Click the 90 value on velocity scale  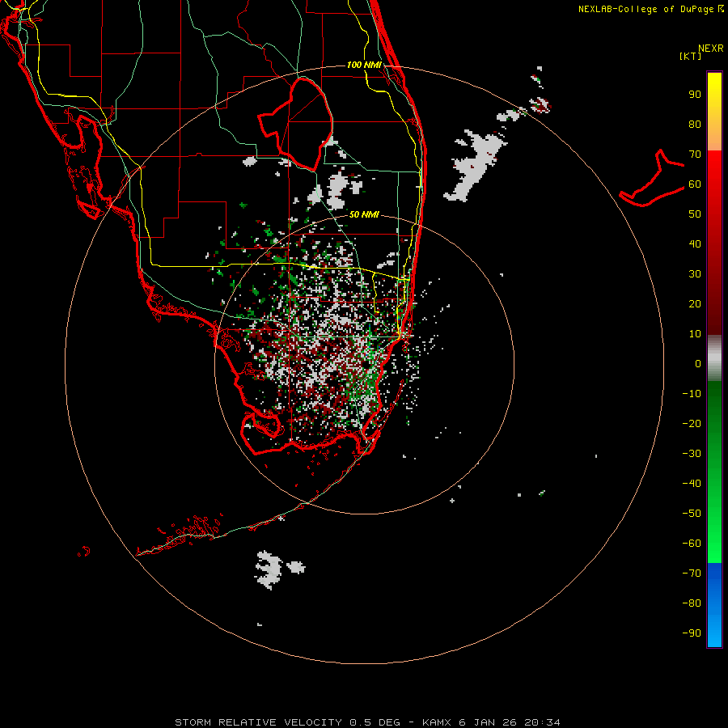coord(695,95)
